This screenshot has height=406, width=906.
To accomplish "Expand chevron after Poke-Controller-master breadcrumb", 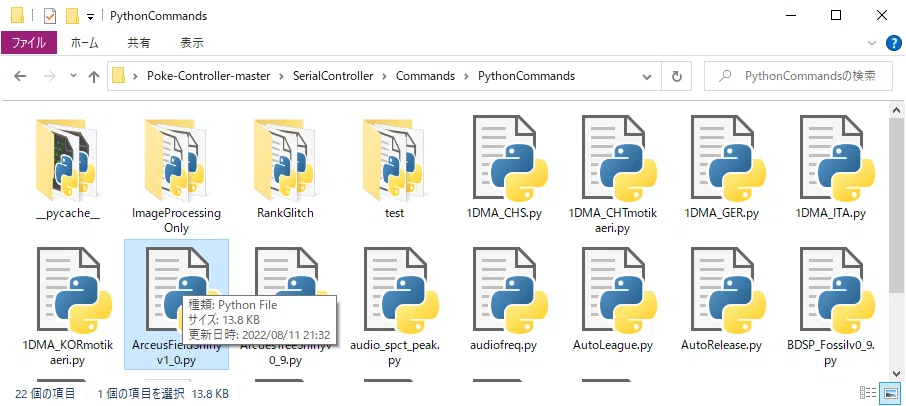I will point(282,76).
